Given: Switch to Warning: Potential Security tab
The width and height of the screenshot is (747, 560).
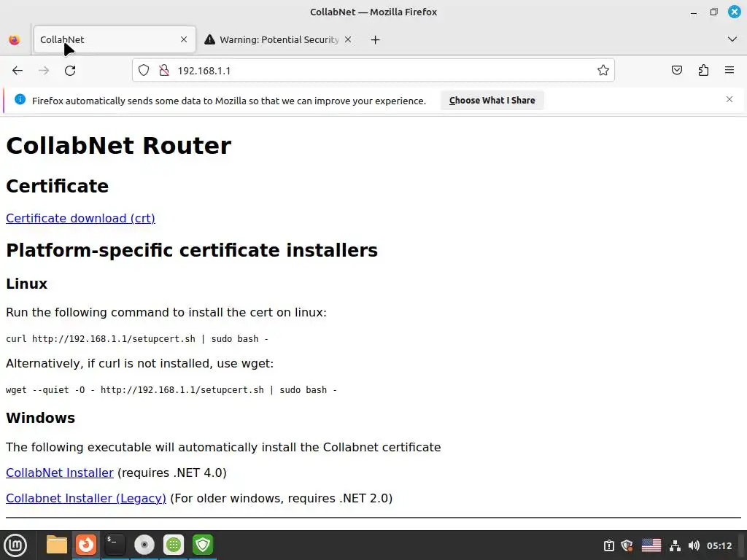Looking at the screenshot, I should tap(279, 39).
